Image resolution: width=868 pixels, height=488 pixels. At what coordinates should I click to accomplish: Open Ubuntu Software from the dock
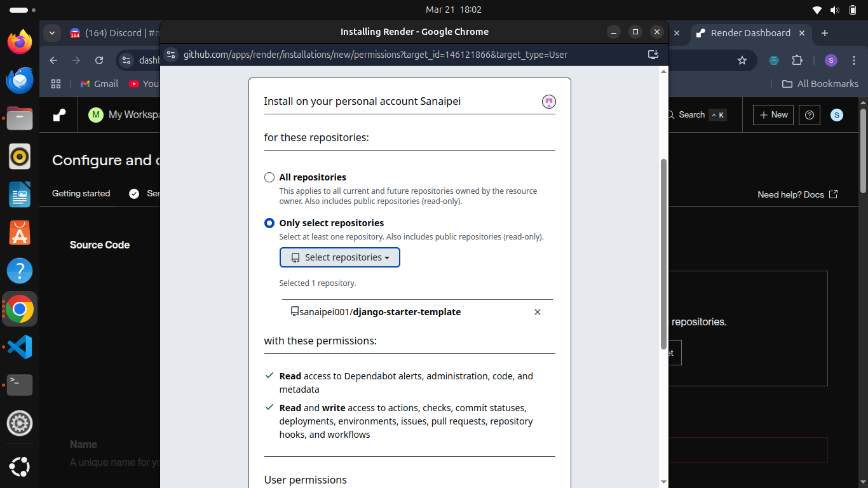pos(20,233)
